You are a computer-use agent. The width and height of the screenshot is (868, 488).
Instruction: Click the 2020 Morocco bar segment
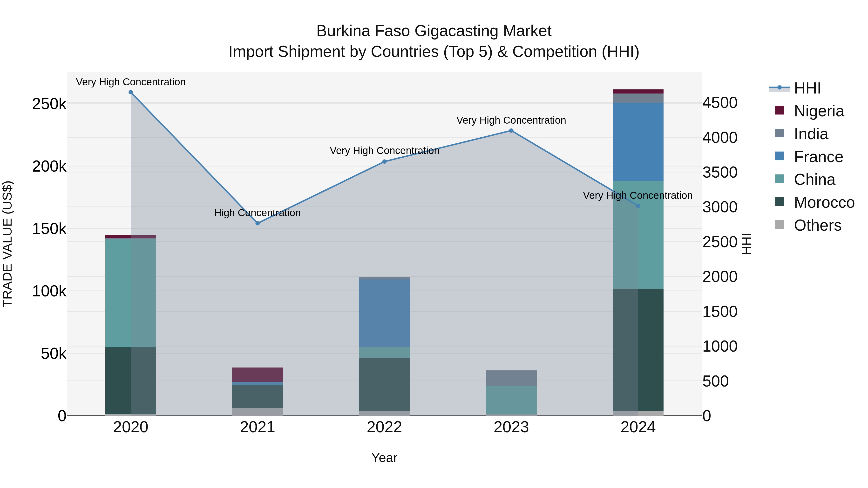coord(131,381)
